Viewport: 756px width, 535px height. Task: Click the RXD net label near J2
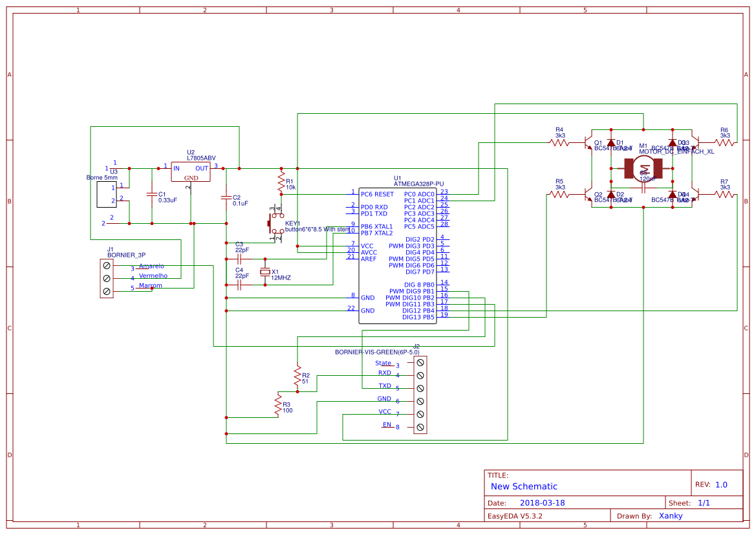pyautogui.click(x=385, y=373)
